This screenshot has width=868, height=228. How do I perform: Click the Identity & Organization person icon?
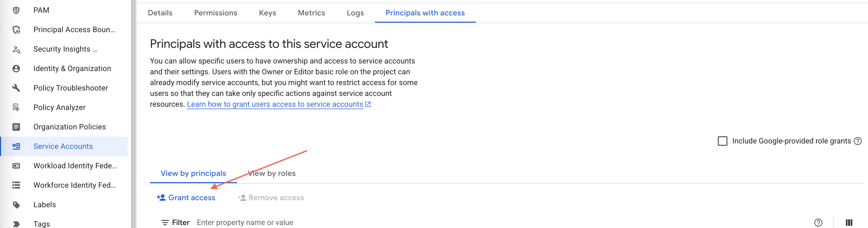tap(16, 68)
